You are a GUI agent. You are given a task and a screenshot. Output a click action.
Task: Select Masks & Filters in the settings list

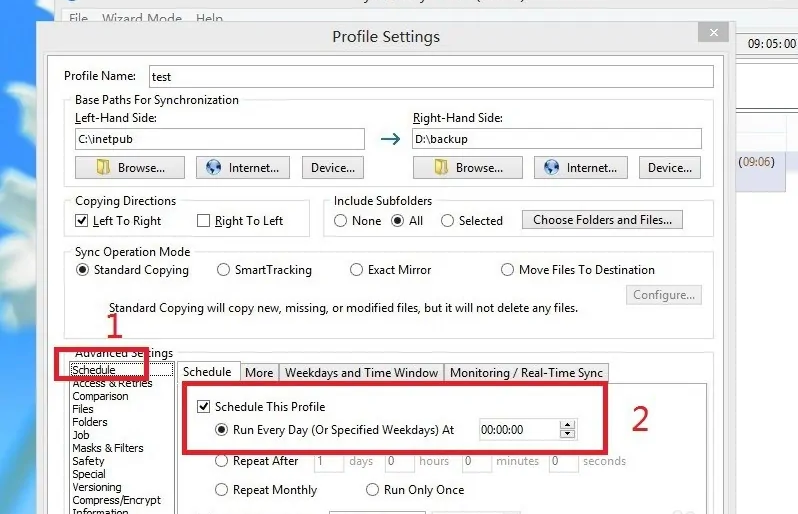108,448
